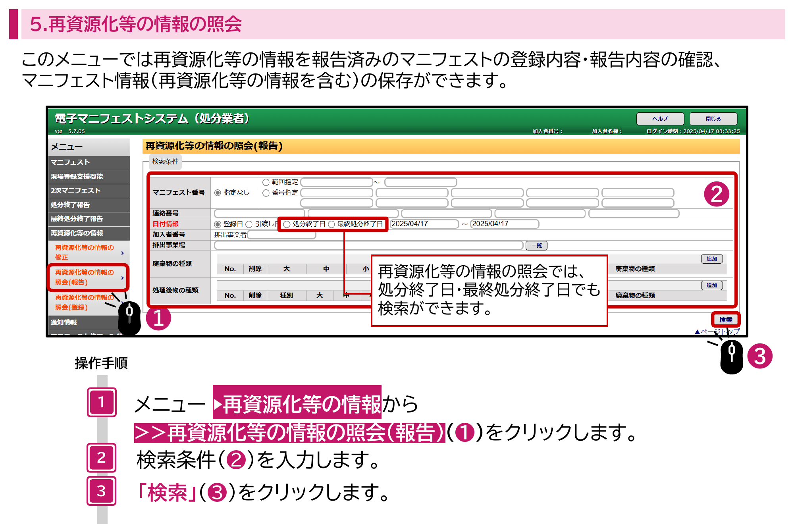The image size is (794, 532).
Task: Click the 範囲指定 starting number field
Action: (x=337, y=182)
